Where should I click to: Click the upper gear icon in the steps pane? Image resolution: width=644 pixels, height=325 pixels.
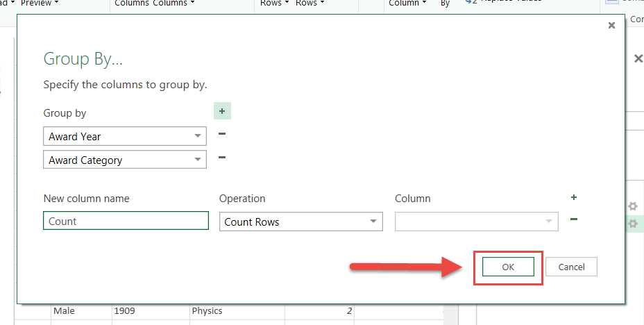tap(632, 206)
